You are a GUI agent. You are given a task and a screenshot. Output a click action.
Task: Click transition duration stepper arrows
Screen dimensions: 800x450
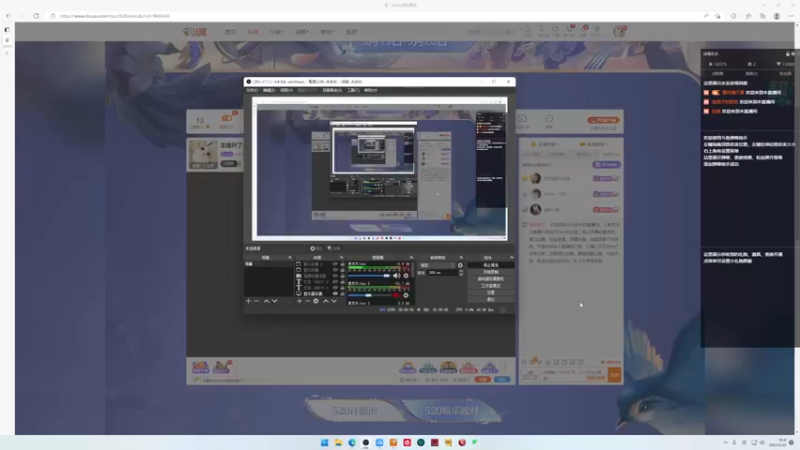(461, 272)
